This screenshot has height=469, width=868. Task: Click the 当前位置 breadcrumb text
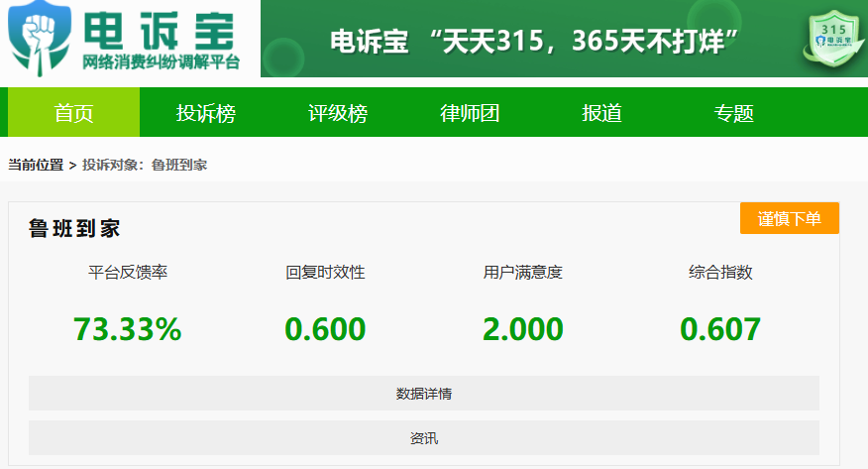click(x=36, y=165)
